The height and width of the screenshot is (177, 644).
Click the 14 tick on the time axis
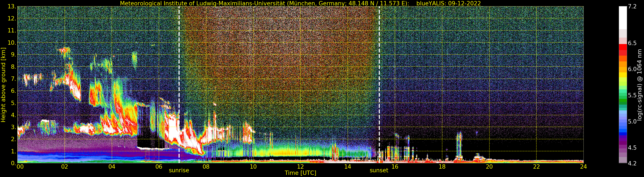348,166
